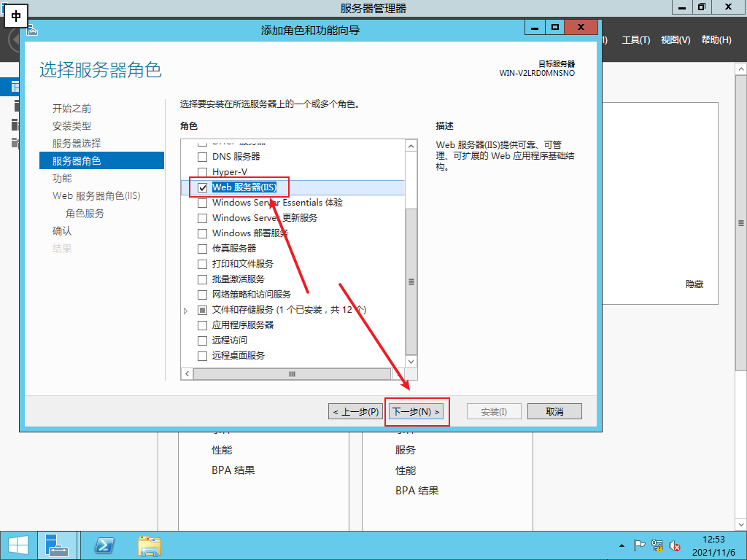The height and width of the screenshot is (560, 747).
Task: Check Windows Server Essentials 体验 role
Action: click(203, 203)
